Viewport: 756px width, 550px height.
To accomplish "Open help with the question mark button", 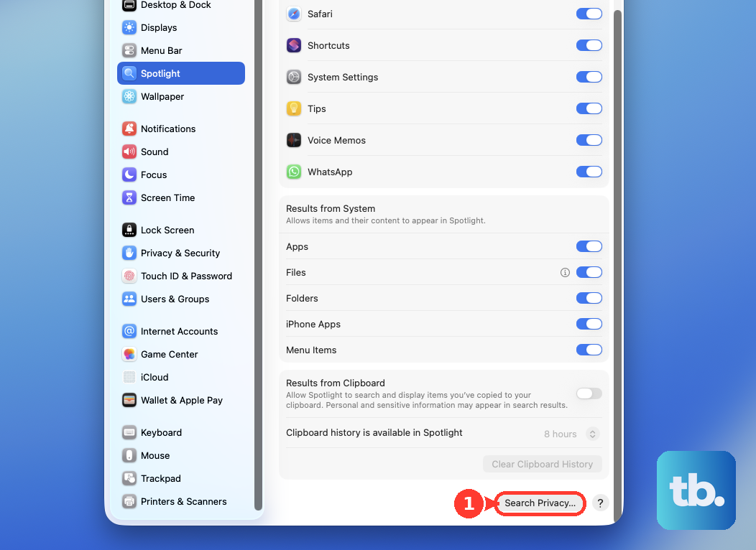I will 600,503.
